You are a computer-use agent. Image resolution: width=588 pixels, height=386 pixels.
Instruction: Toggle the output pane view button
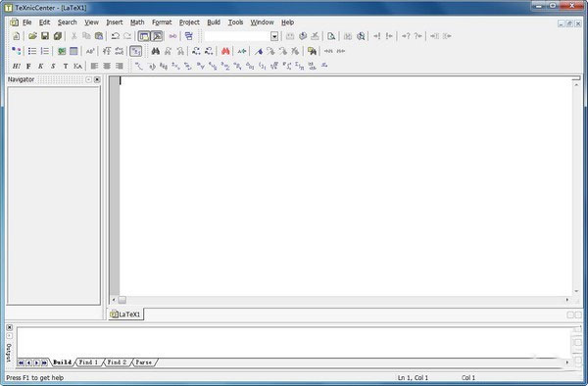[157, 36]
